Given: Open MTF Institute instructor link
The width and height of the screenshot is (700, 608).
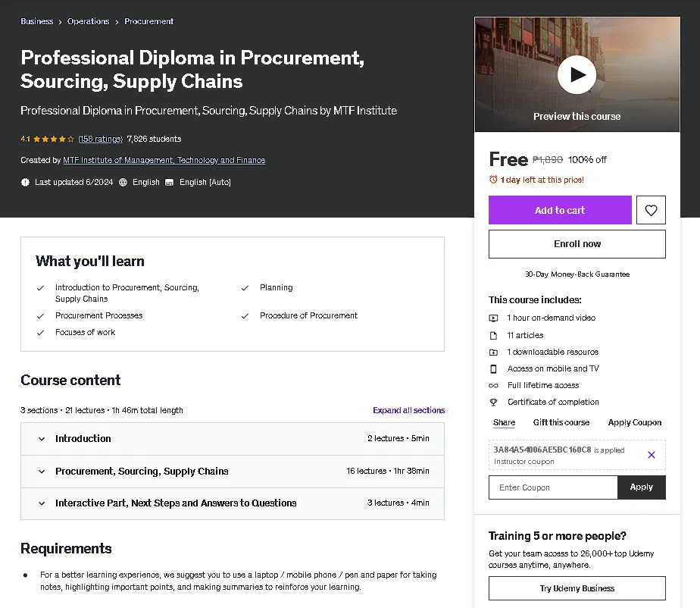Looking at the screenshot, I should coord(164,160).
